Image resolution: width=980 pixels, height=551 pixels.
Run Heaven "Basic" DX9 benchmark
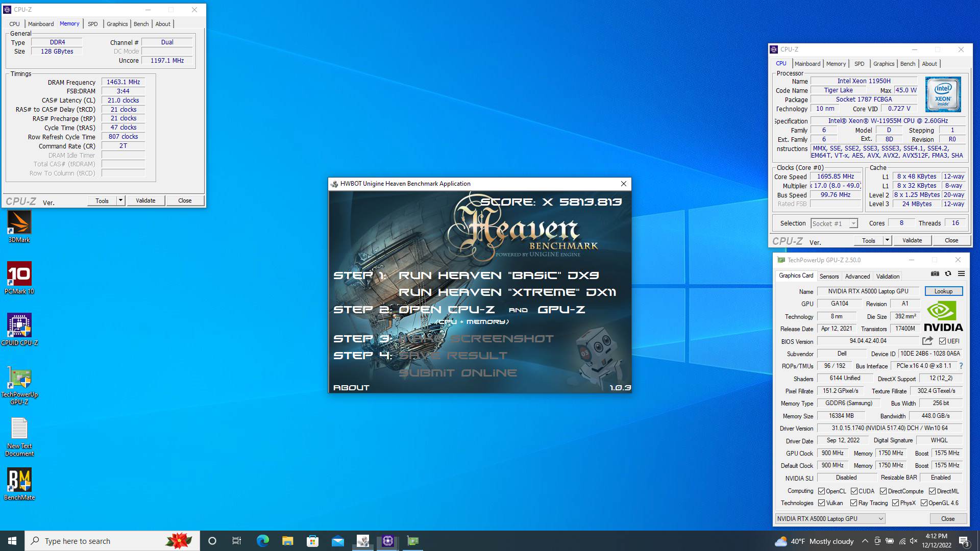click(499, 275)
